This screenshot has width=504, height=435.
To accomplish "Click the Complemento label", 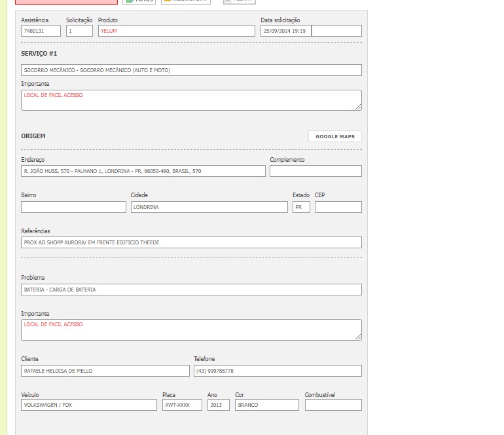I will (287, 160).
